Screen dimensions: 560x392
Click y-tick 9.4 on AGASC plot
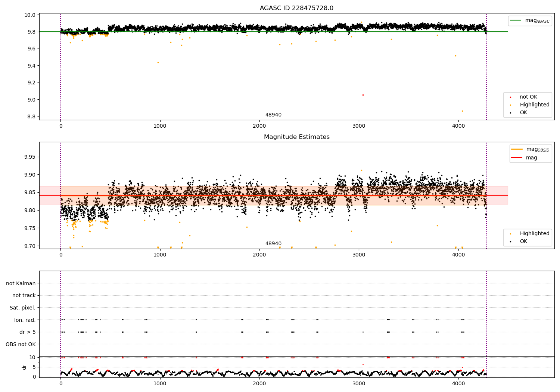tap(31, 66)
